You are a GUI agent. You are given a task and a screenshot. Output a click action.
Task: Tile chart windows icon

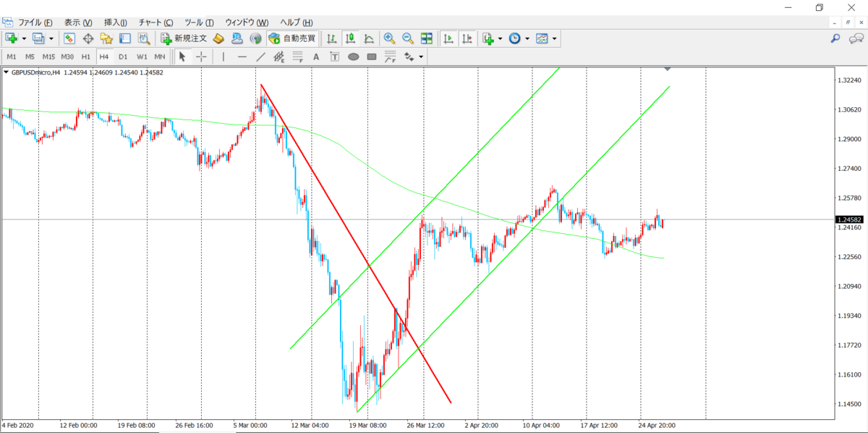pyautogui.click(x=427, y=38)
